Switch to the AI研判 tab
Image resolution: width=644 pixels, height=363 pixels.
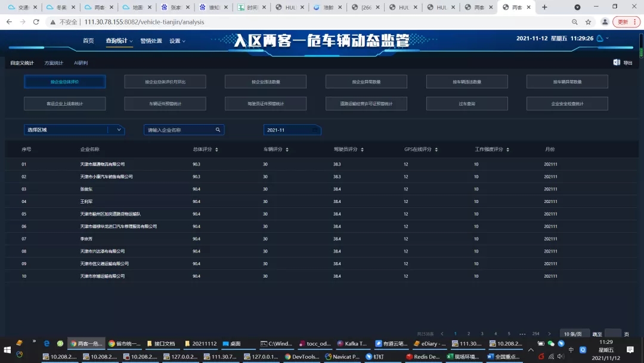pyautogui.click(x=81, y=63)
